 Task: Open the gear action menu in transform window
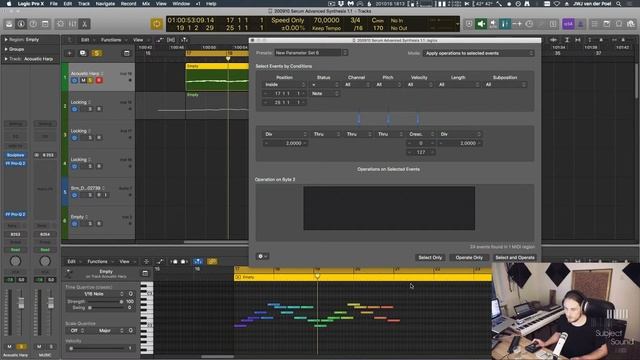pos(262,256)
